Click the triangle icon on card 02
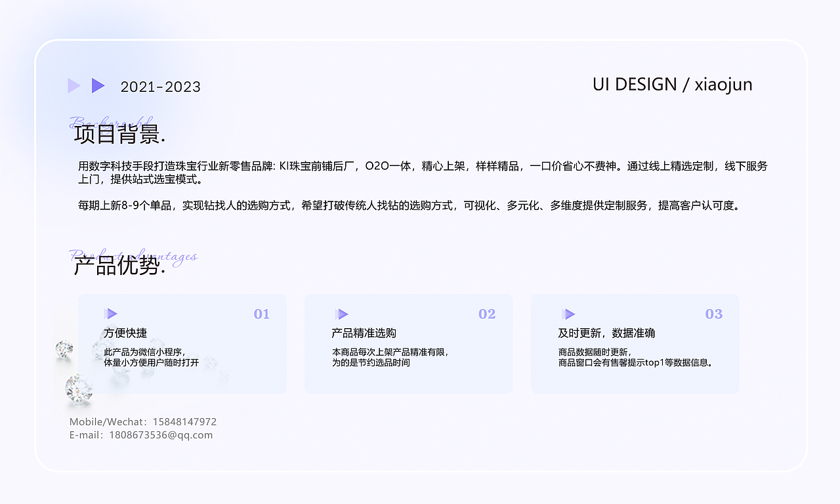Viewport: 840px width, 504px height. pyautogui.click(x=342, y=314)
